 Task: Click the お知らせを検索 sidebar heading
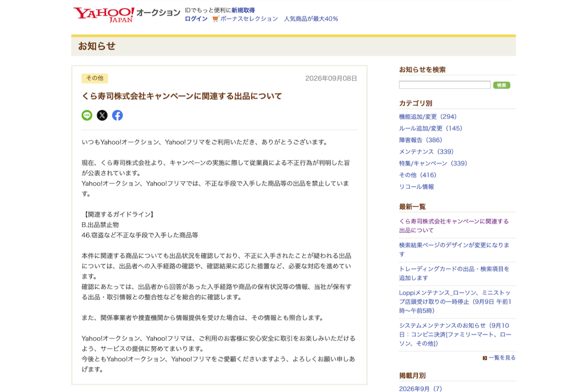pyautogui.click(x=422, y=70)
